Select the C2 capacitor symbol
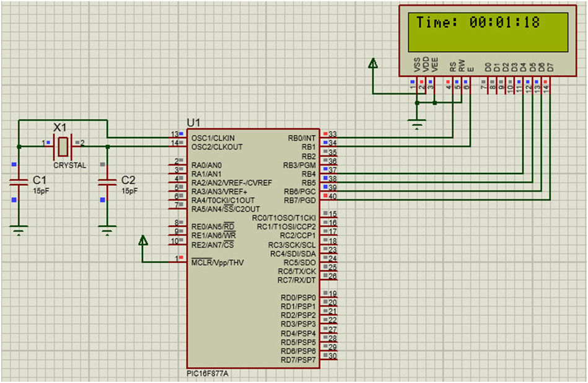 (108, 182)
